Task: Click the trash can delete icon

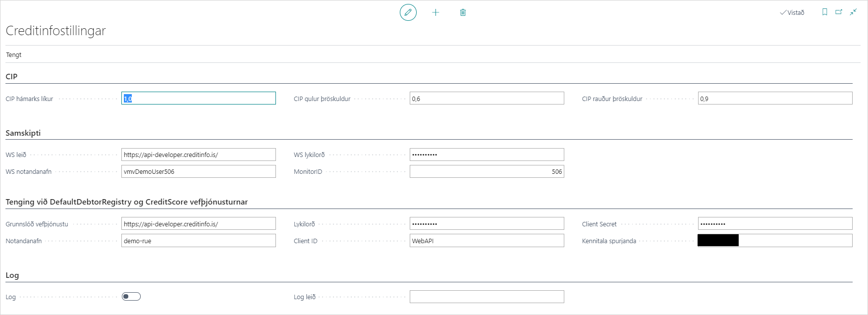Action: coord(463,12)
